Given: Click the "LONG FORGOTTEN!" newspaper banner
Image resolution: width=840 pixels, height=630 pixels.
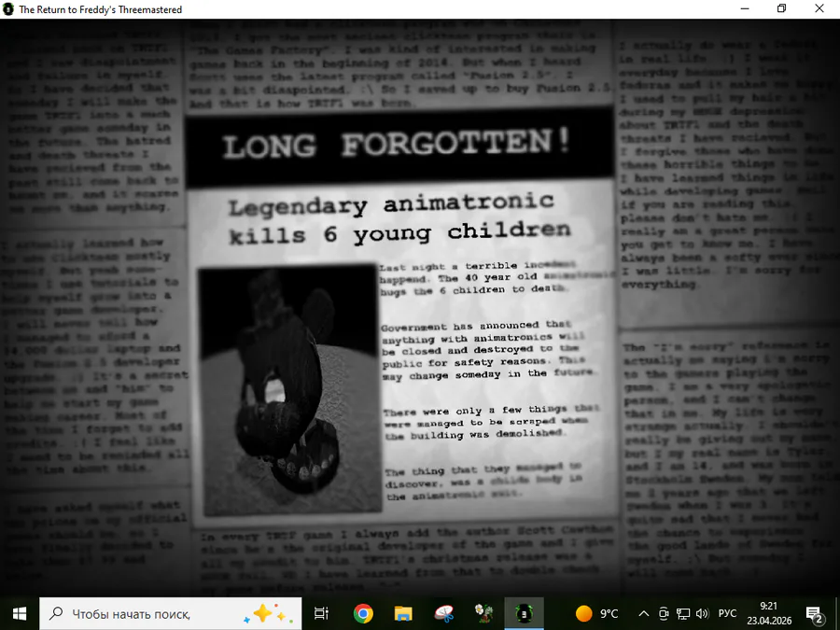Looking at the screenshot, I should [x=399, y=146].
